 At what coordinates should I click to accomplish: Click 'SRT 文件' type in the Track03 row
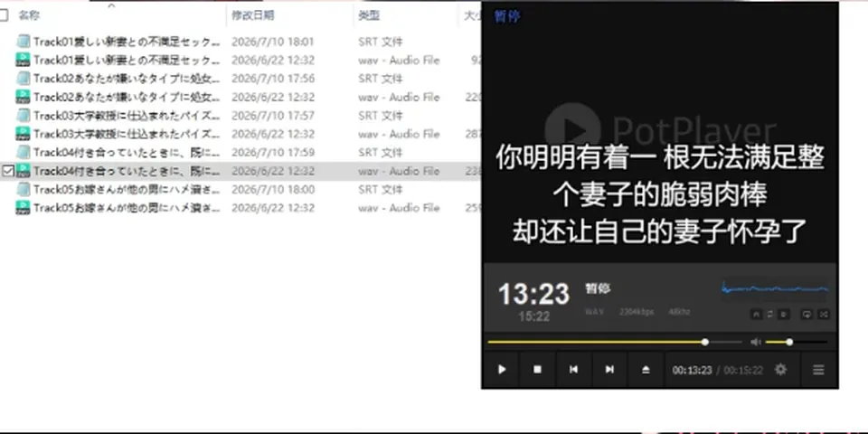point(381,116)
